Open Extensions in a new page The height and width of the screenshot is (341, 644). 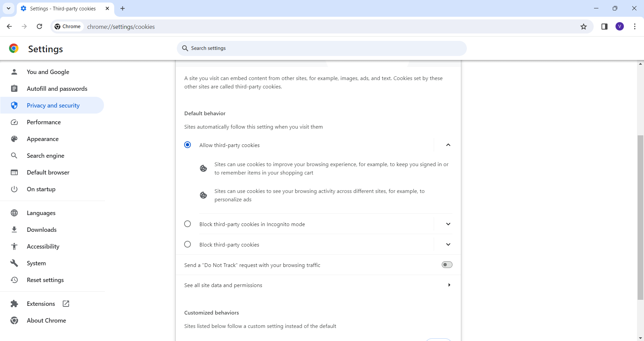coord(66,303)
